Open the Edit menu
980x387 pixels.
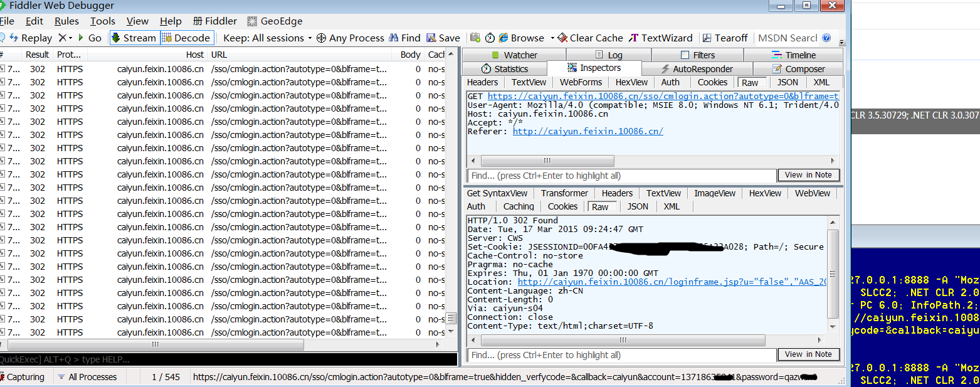click(34, 21)
